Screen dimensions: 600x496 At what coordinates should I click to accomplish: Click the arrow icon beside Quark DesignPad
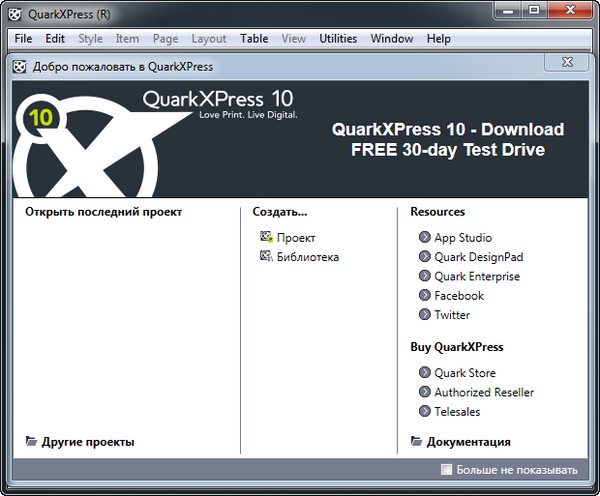[424, 257]
